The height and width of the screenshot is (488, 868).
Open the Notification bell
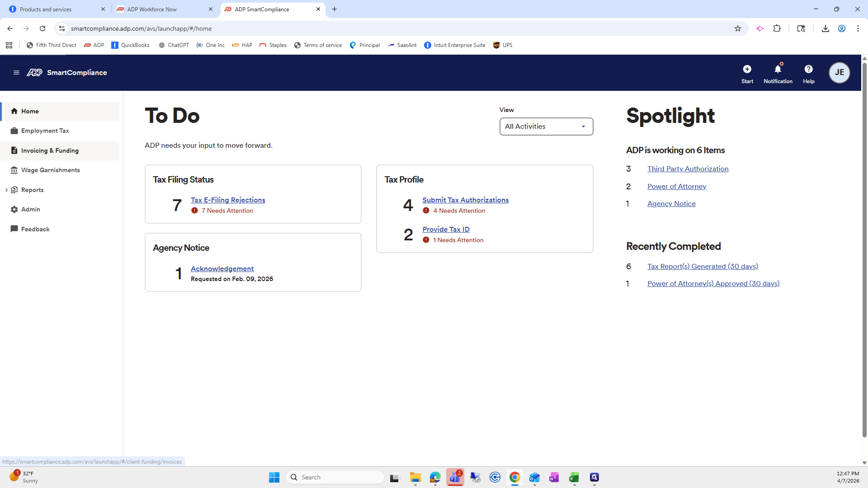tap(778, 69)
